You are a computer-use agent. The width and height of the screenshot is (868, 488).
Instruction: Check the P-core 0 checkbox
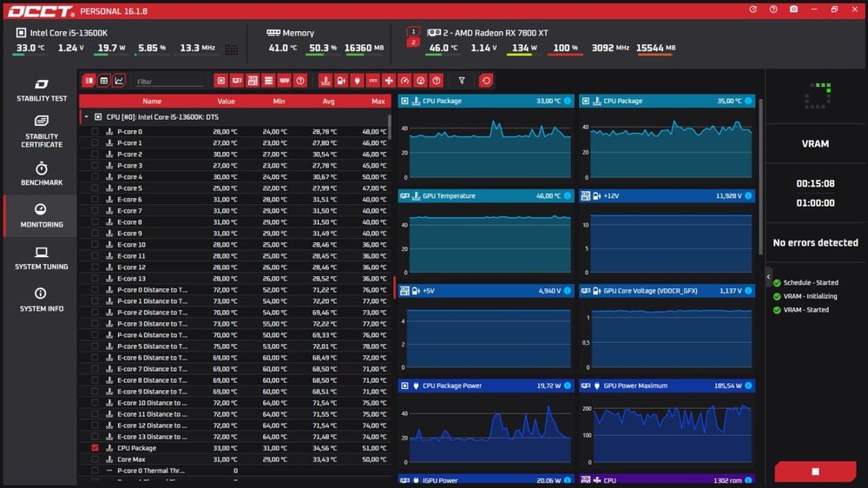pos(95,131)
